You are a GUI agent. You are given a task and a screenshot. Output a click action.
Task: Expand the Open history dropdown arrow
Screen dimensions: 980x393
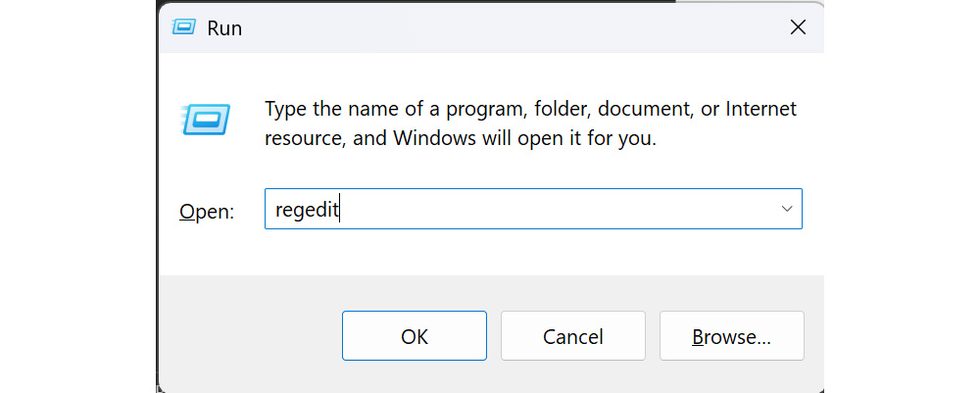point(786,209)
